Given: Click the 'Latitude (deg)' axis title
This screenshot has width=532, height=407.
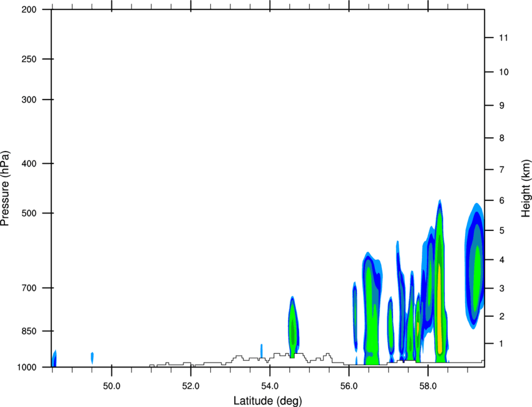Looking at the screenshot, I should coord(267,401).
